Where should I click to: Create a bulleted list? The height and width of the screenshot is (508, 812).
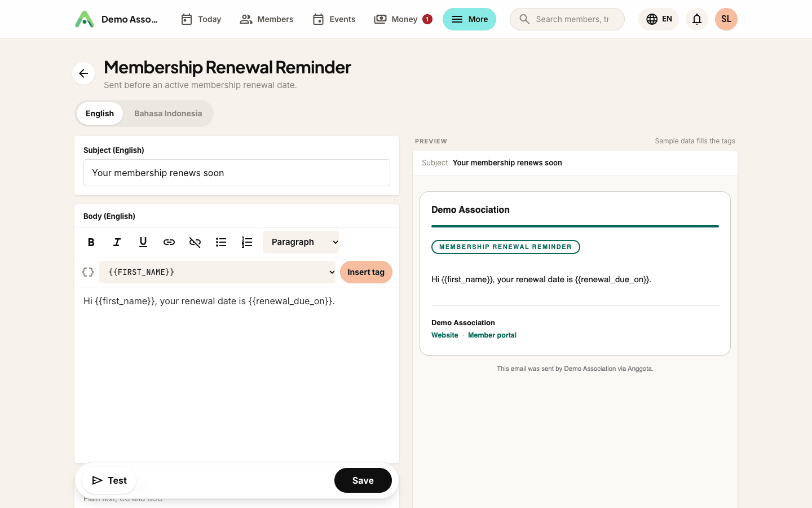point(221,242)
